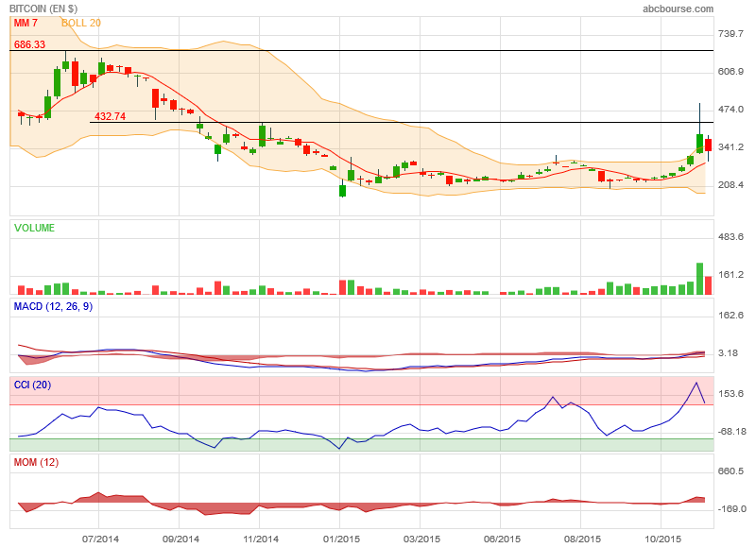
Task: Click the CCI (20) indicator label
Action: tap(32, 385)
